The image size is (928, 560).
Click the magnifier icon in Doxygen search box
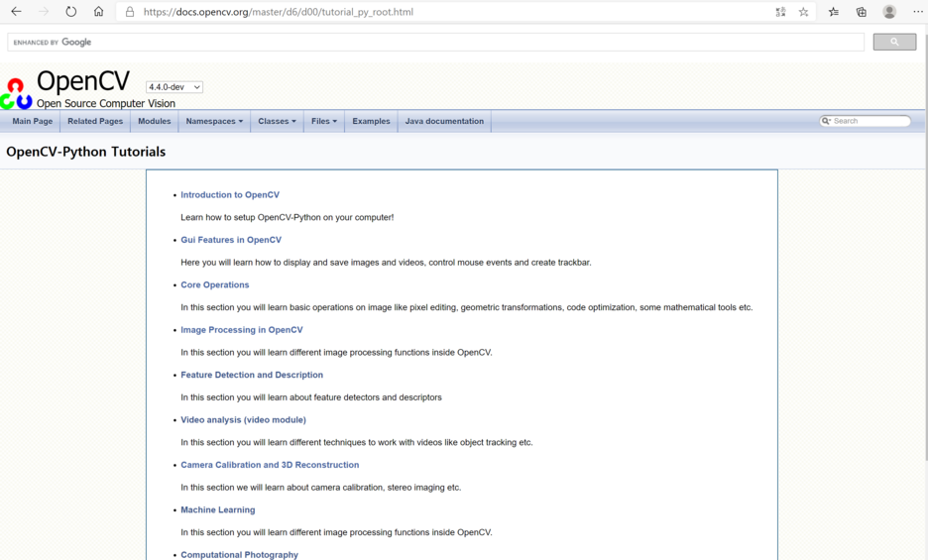[826, 121]
